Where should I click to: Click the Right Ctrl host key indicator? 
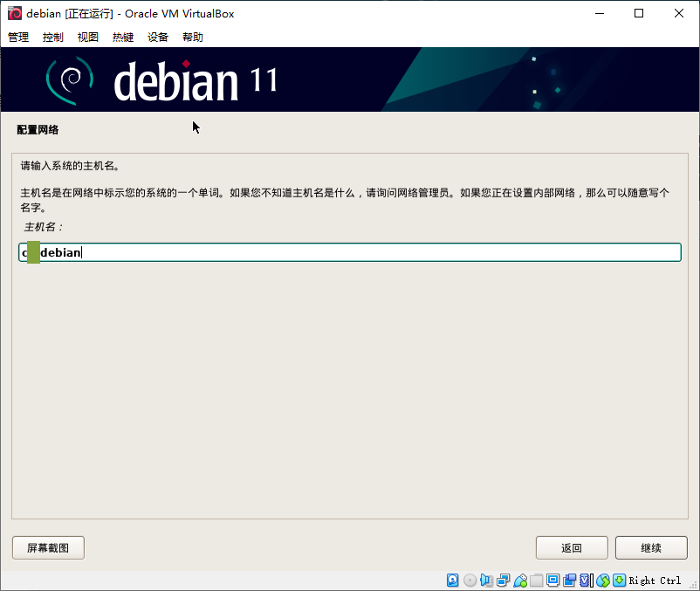click(x=655, y=581)
